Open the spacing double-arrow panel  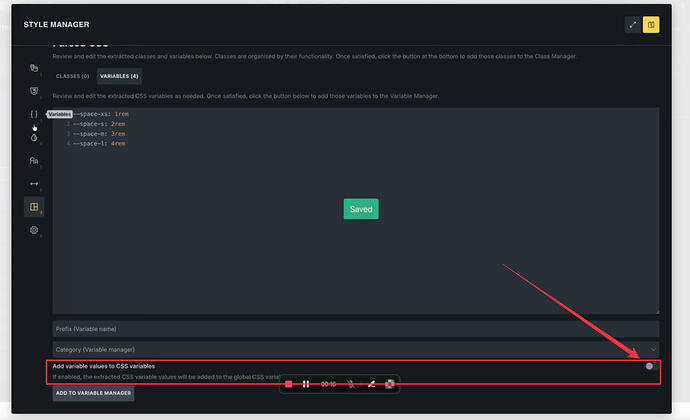[x=34, y=184]
